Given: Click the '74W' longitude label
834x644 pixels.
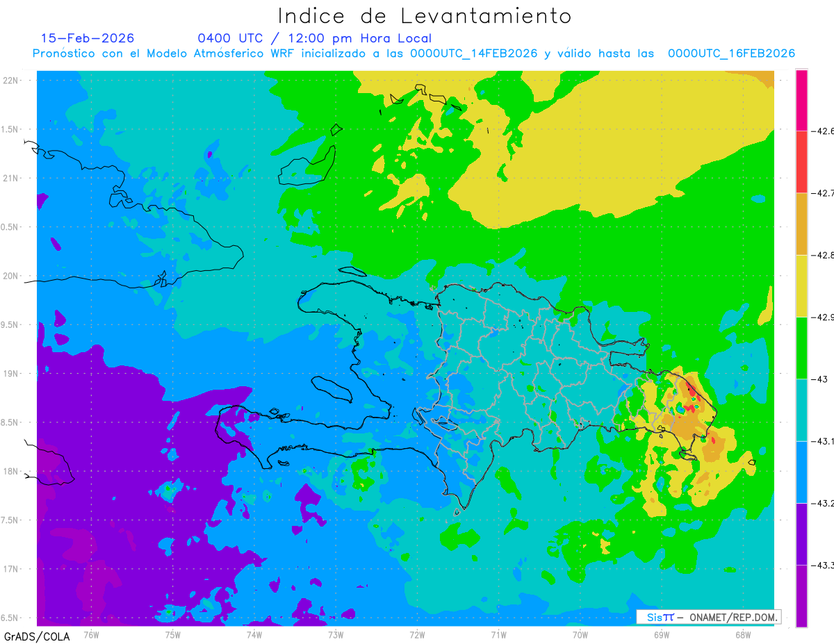Looking at the screenshot, I should (254, 634).
